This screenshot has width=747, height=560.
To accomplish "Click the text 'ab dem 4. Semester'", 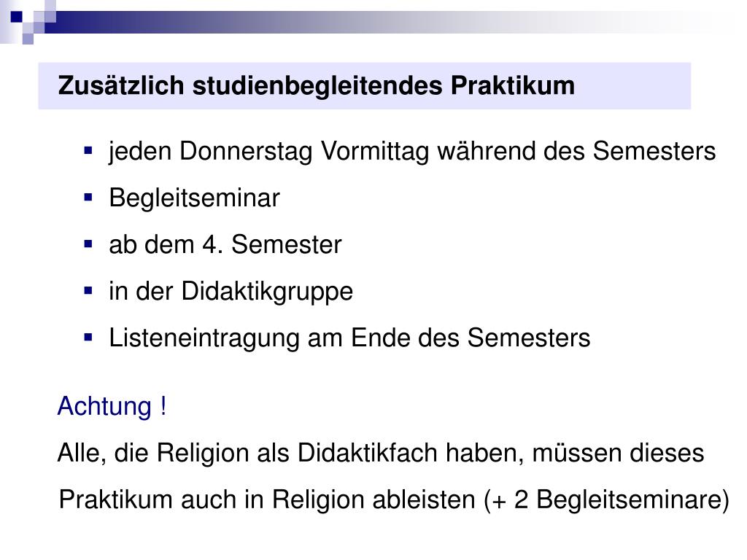I will click(225, 244).
